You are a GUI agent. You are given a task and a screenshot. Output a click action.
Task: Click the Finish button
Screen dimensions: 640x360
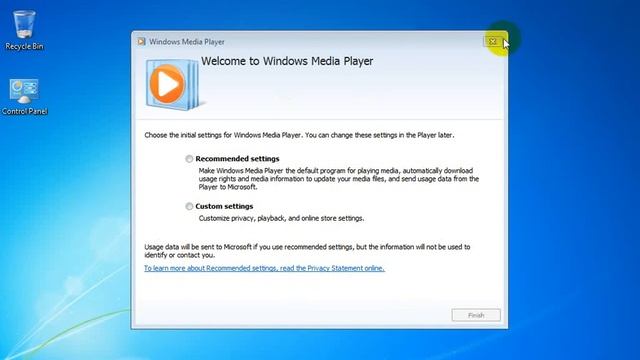(476, 315)
